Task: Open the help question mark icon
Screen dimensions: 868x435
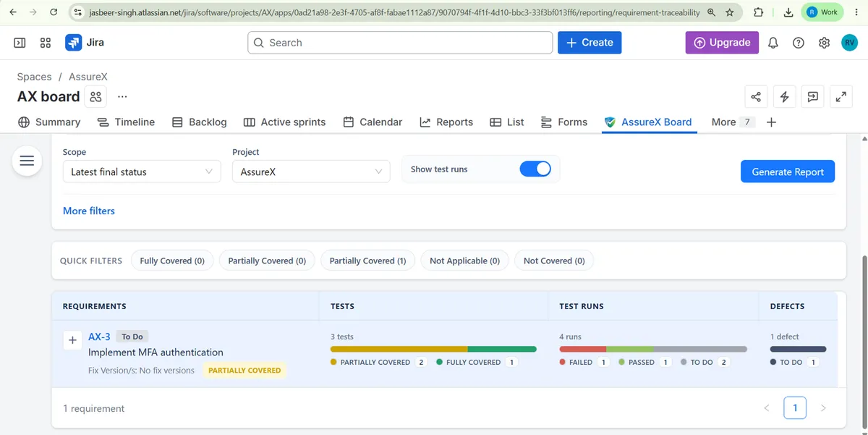Action: [799, 43]
